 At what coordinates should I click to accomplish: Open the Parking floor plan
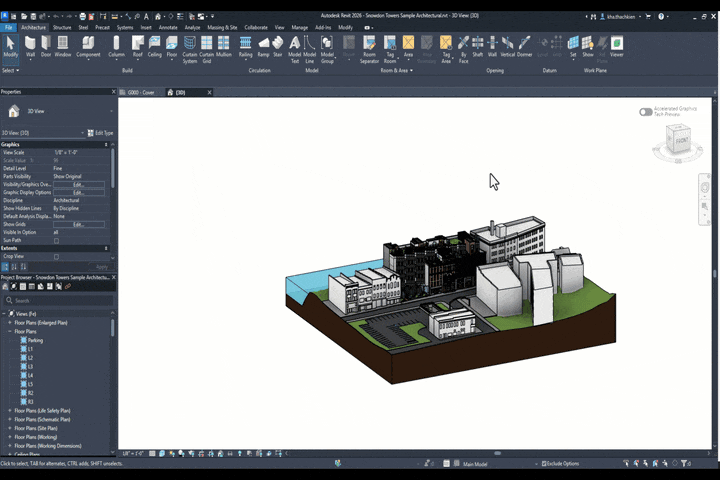click(x=35, y=341)
